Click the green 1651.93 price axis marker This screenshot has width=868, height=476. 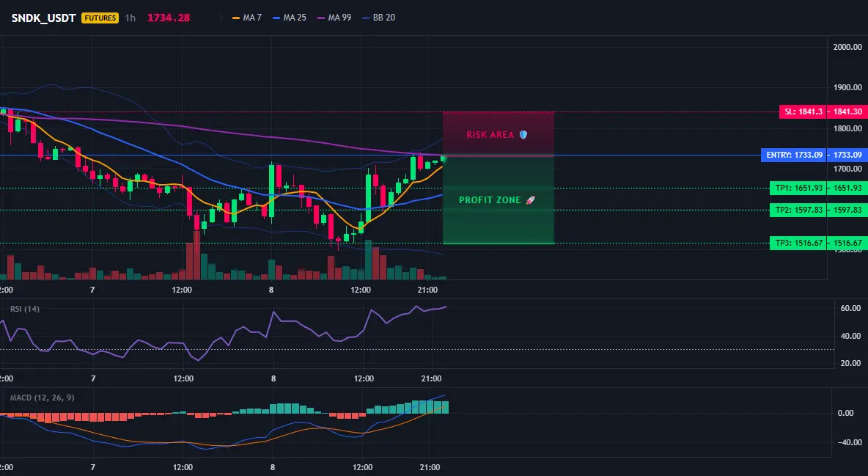[847, 188]
